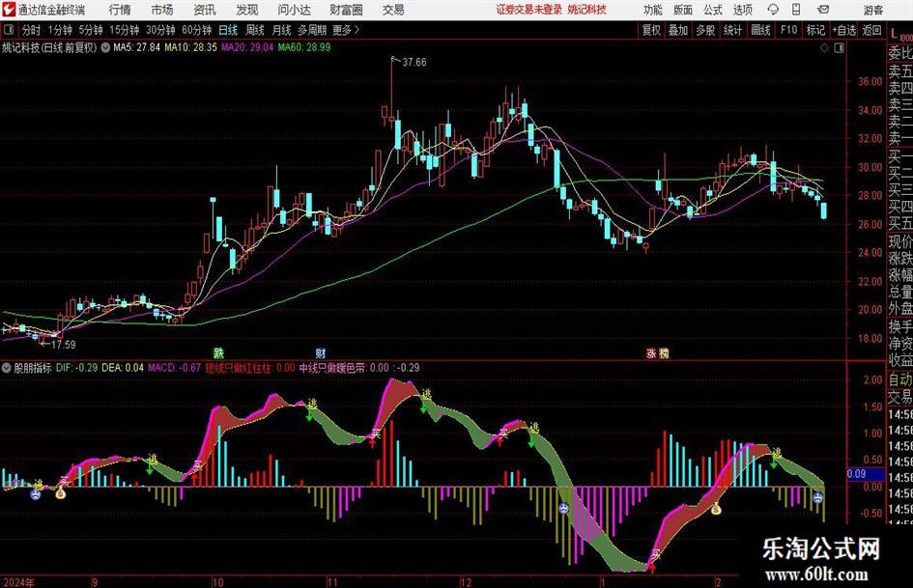Open the 市场 menu
This screenshot has height=588, width=913.
click(x=162, y=10)
